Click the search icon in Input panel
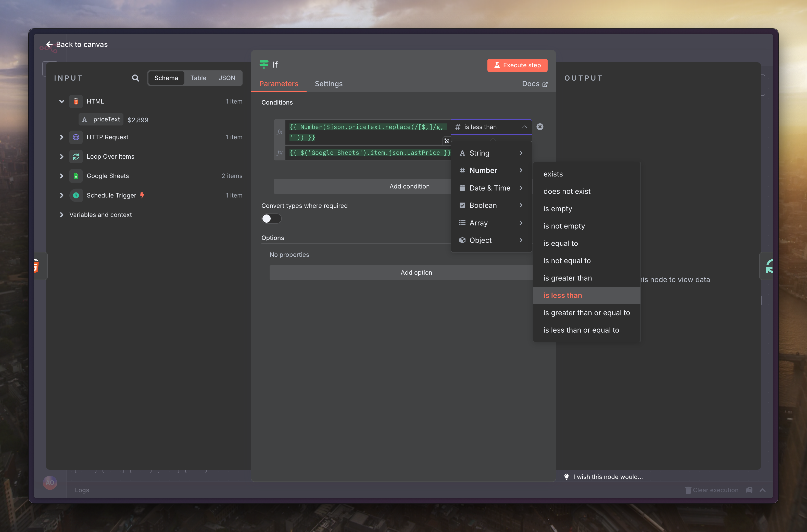This screenshot has height=532, width=807. [x=135, y=78]
